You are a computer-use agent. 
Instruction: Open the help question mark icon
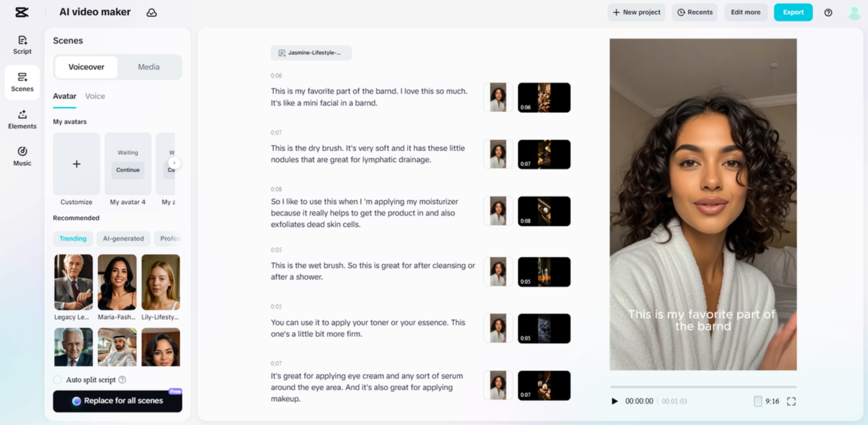[828, 12]
